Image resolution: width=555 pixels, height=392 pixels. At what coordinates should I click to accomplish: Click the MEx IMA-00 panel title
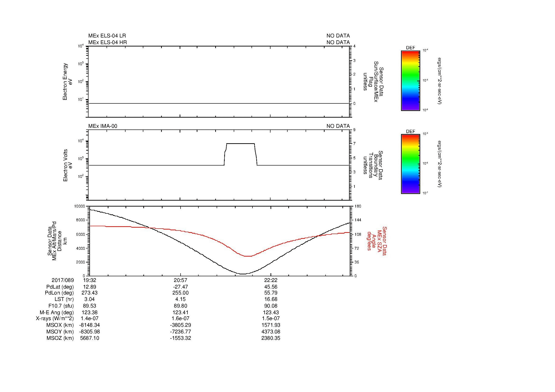click(103, 126)
